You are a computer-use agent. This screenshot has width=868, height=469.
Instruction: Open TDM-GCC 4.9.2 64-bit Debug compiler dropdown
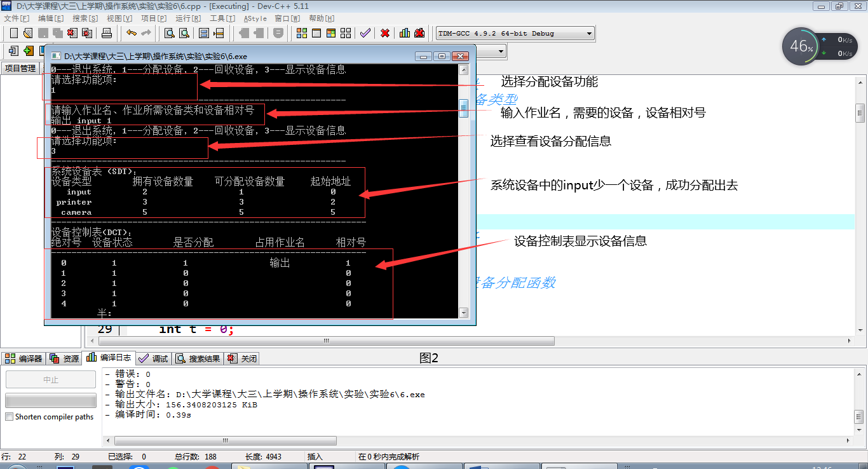click(x=515, y=33)
